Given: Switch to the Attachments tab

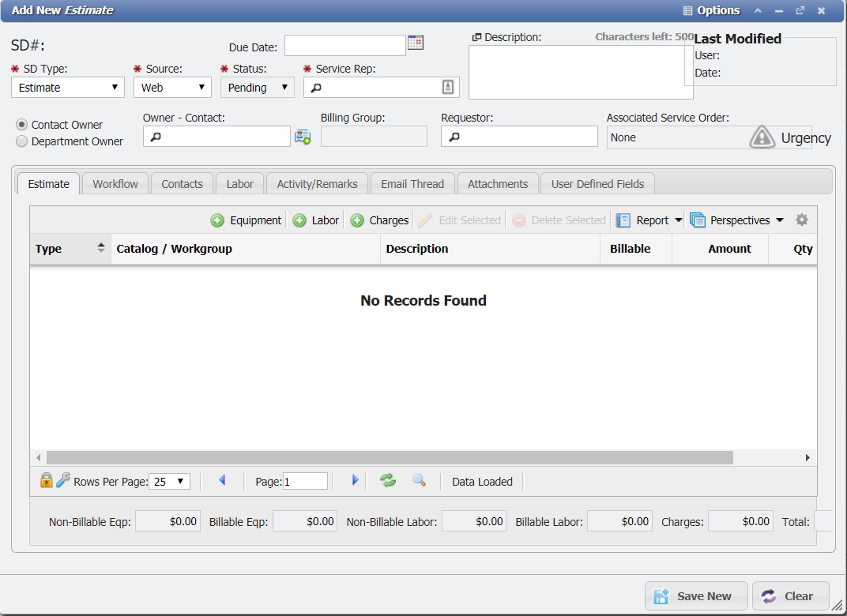Looking at the screenshot, I should [x=497, y=183].
